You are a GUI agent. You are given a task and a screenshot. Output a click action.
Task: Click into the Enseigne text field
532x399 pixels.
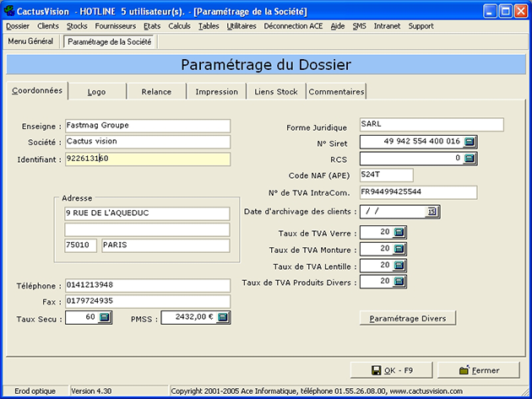click(147, 126)
